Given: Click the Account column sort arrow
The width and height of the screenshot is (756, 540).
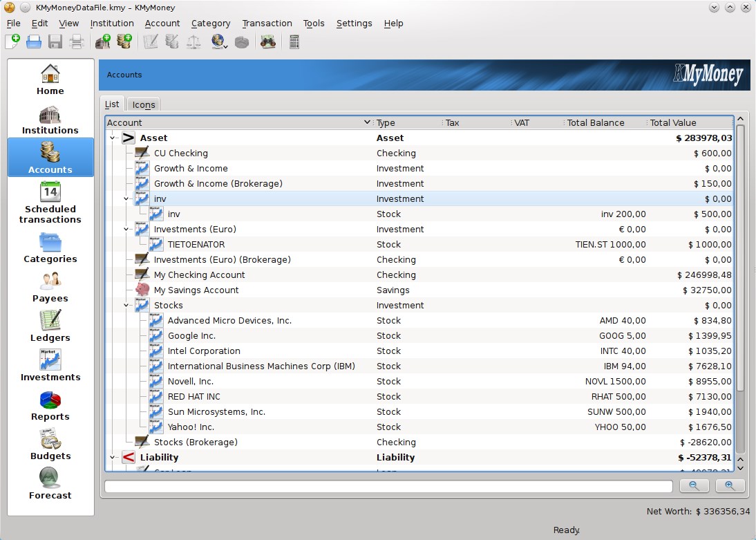Looking at the screenshot, I should [x=367, y=122].
